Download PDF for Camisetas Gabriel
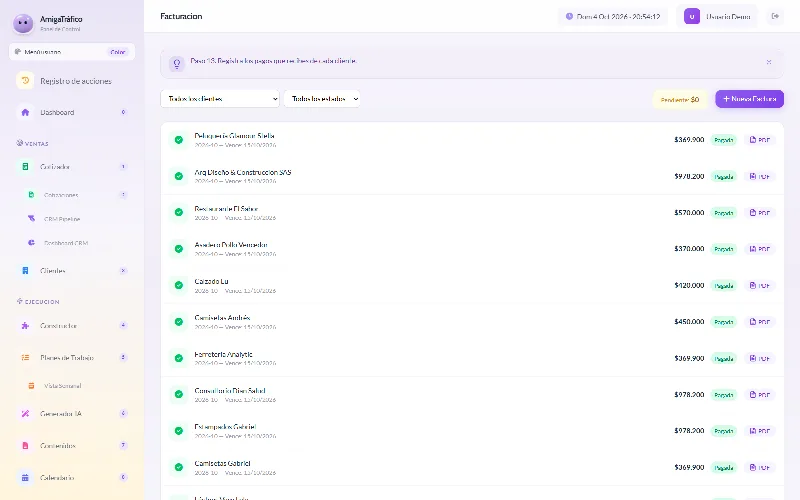 pyautogui.click(x=759, y=467)
